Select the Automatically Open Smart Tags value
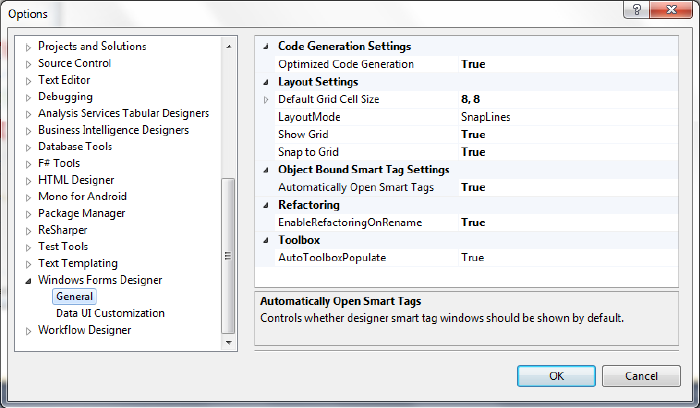 point(568,187)
